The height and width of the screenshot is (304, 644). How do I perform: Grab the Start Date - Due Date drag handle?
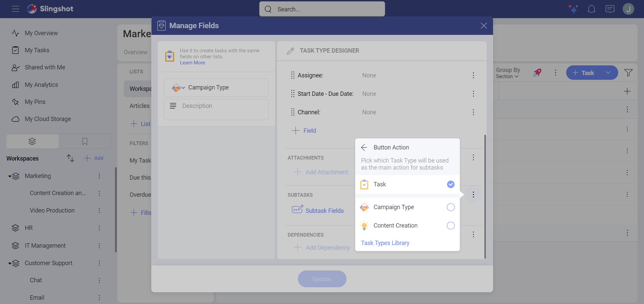(293, 94)
